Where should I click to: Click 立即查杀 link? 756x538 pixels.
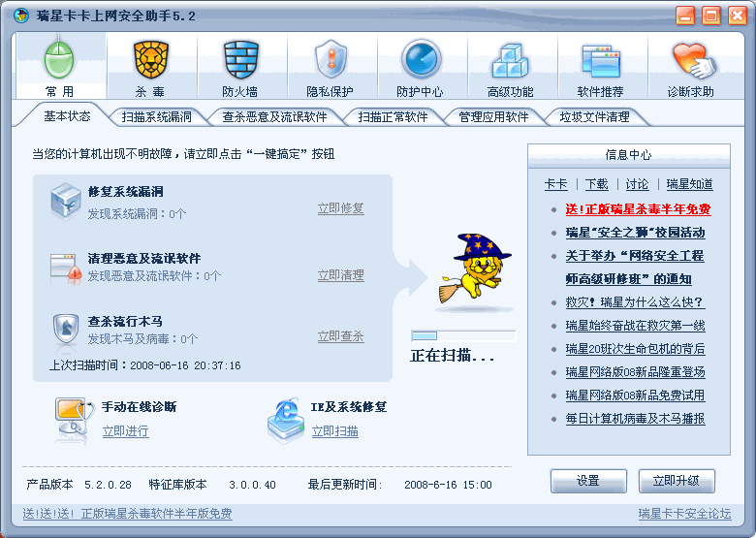click(340, 336)
